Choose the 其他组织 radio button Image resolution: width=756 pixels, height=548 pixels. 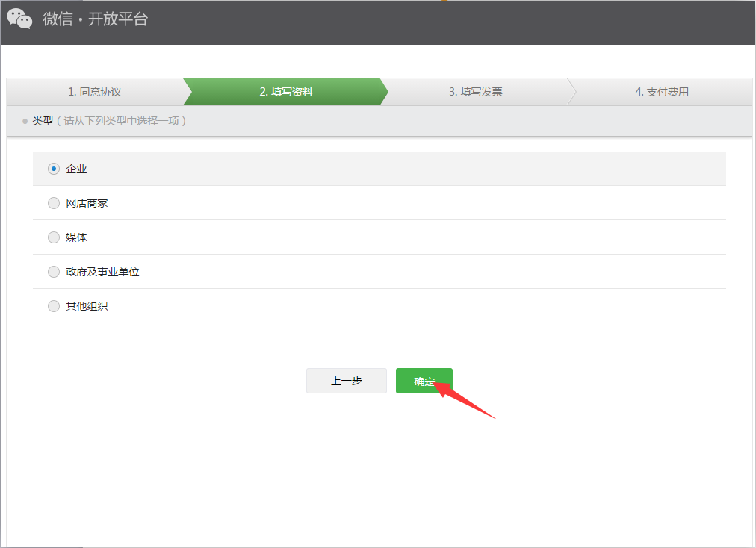coord(54,306)
